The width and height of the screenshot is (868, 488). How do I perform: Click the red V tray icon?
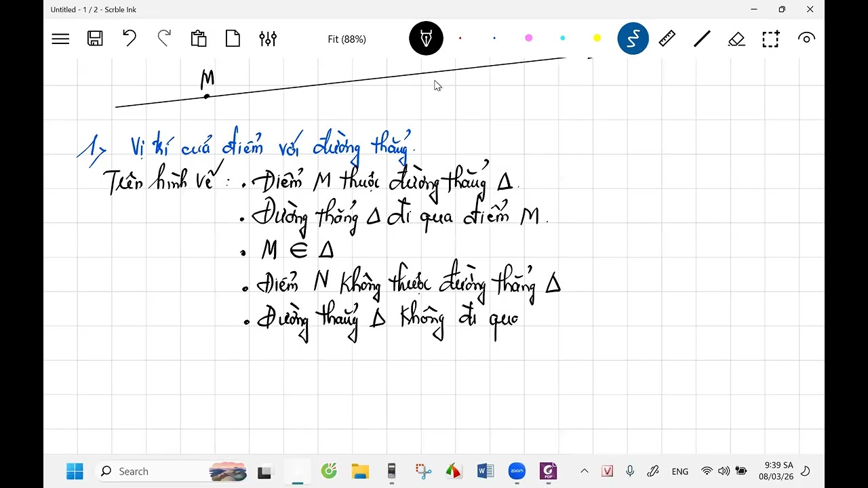click(x=607, y=471)
